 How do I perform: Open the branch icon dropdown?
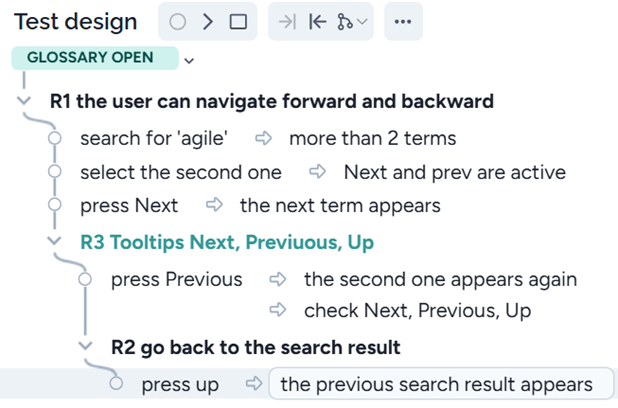[351, 22]
